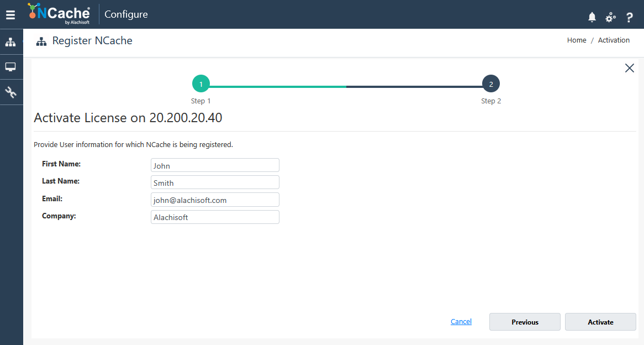Viewport: 644px width, 345px height.
Task: Select the cluster topology sidebar icon
Action: click(11, 42)
